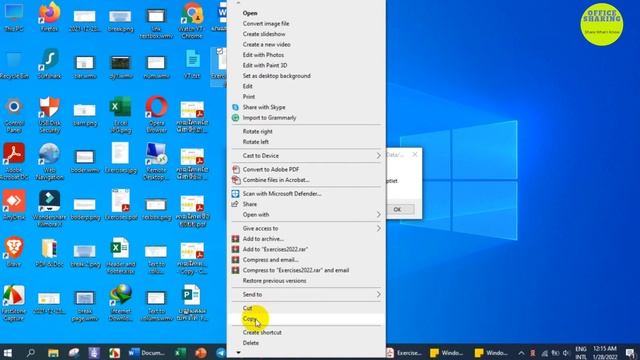Open File Explorer from taskbar
The height and width of the screenshot is (360, 640).
53,353
